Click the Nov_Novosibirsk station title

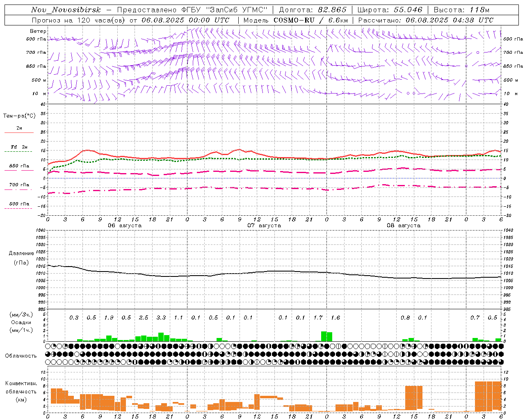click(66, 10)
